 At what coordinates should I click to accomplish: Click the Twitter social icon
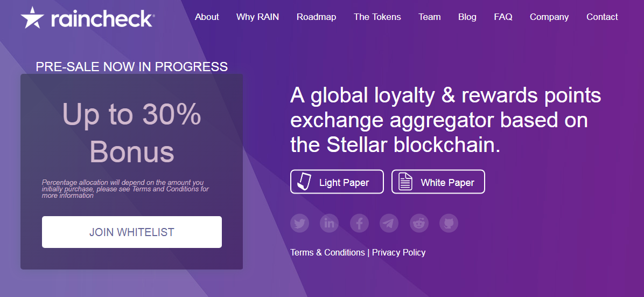[x=299, y=223]
